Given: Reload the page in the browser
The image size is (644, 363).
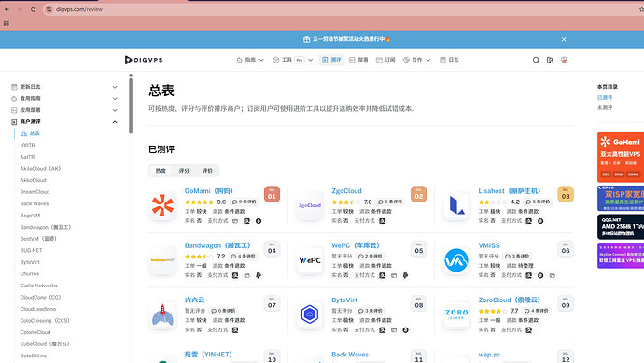Looking at the screenshot, I should pos(34,9).
